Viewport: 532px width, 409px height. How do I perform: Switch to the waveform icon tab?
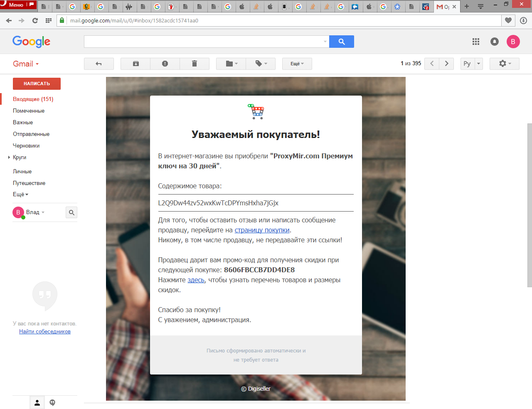coord(129,7)
